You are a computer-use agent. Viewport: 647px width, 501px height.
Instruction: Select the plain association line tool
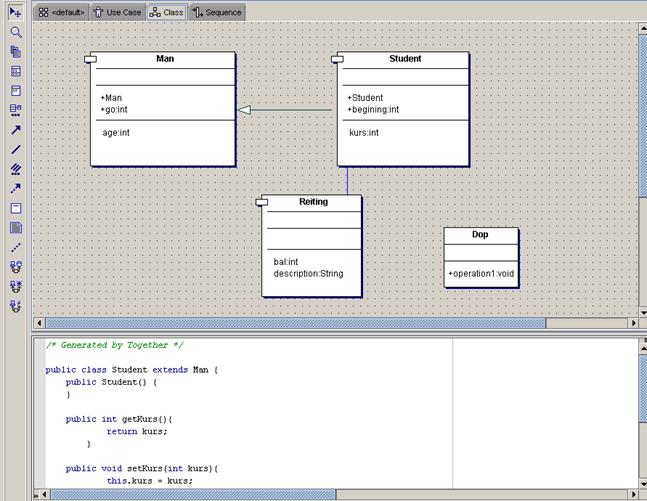tap(15, 149)
